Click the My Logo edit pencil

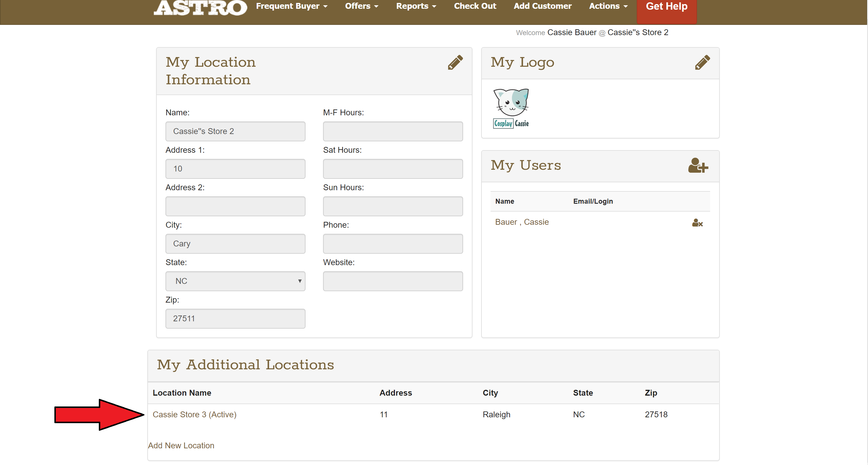[702, 62]
